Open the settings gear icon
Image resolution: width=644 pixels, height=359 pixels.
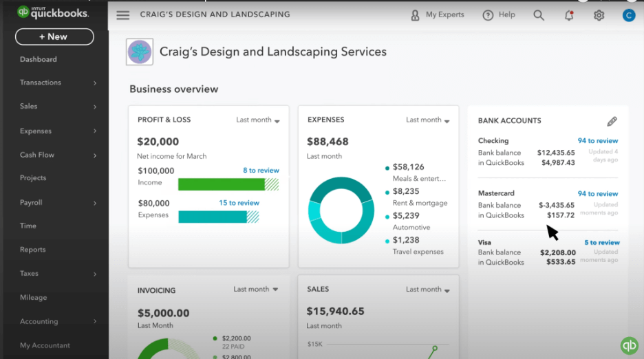click(x=599, y=15)
